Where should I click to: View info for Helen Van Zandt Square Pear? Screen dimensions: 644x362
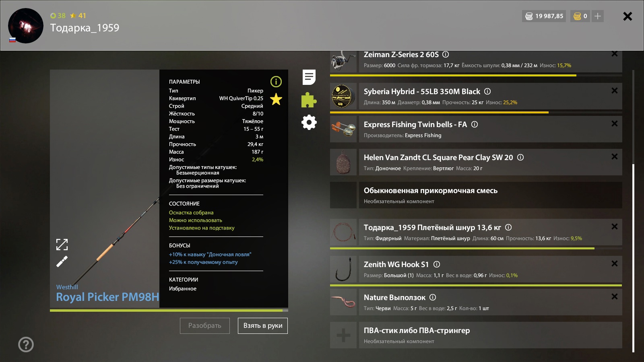point(520,157)
